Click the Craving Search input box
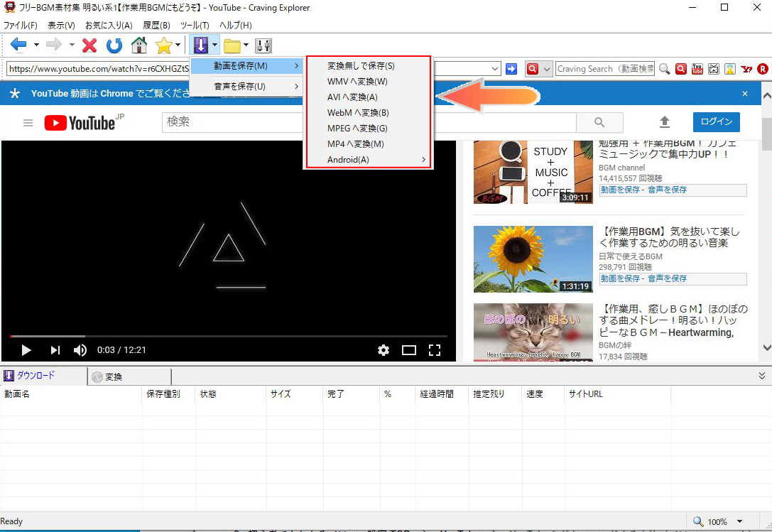 point(605,69)
